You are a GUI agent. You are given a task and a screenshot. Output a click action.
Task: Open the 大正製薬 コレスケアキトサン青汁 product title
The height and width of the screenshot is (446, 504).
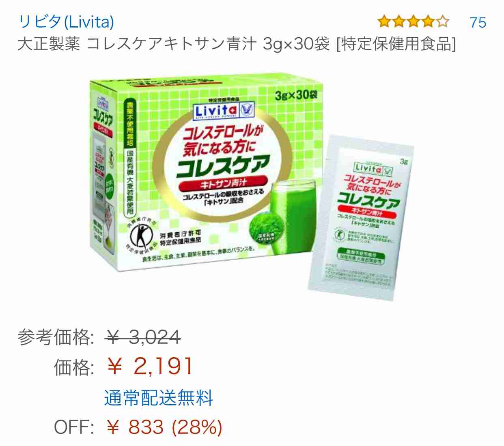[237, 44]
